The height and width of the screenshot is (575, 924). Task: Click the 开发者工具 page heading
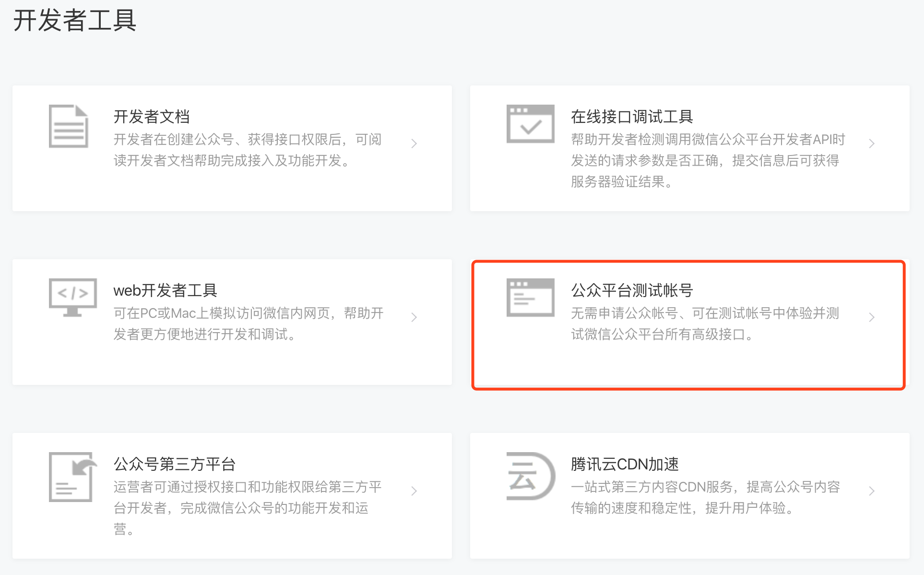(x=75, y=20)
